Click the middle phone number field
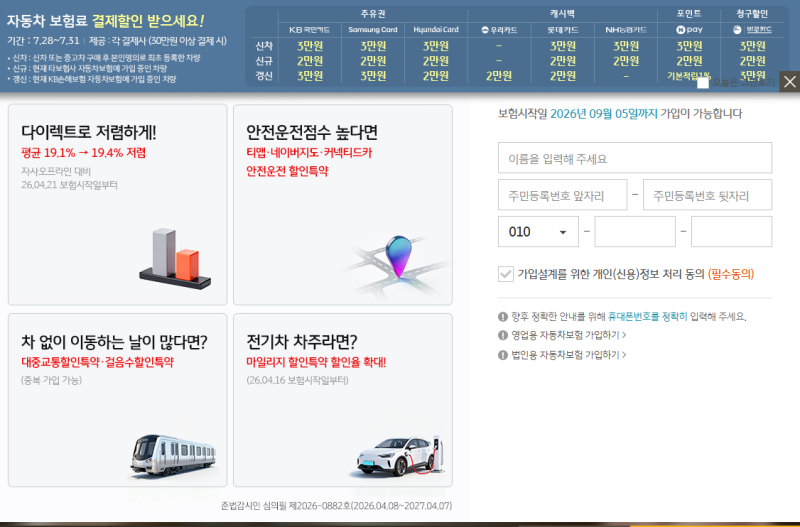The width and height of the screenshot is (800, 527). point(635,232)
